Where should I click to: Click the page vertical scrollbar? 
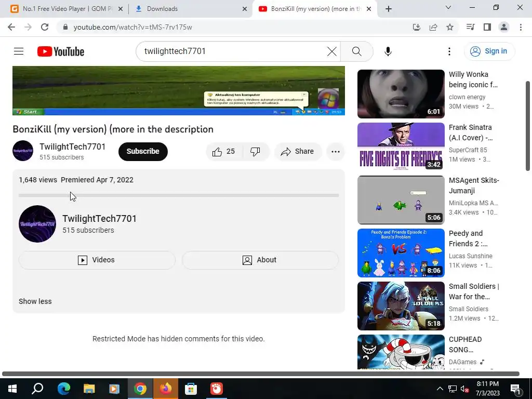pyautogui.click(x=528, y=126)
